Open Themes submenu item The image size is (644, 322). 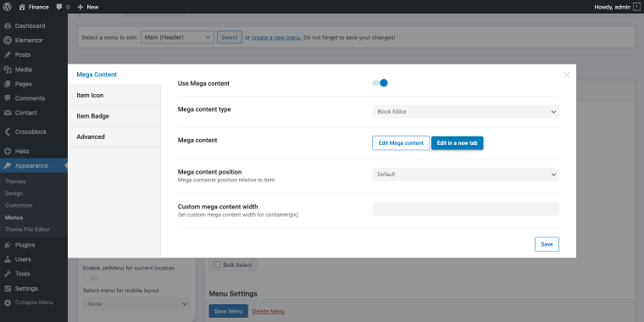pos(15,181)
